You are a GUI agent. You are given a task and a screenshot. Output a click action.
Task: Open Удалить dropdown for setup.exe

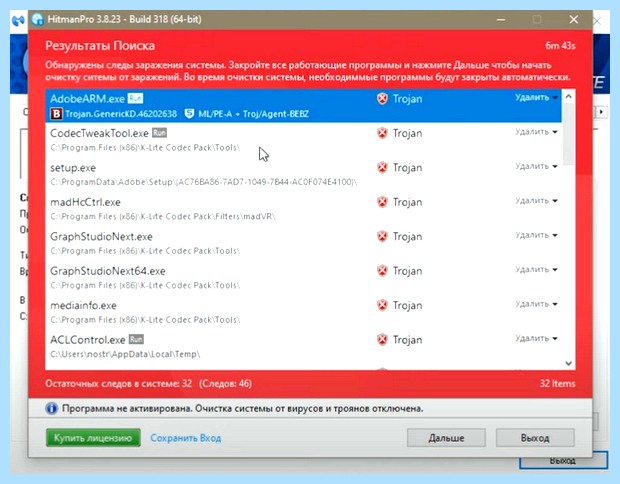(x=536, y=166)
